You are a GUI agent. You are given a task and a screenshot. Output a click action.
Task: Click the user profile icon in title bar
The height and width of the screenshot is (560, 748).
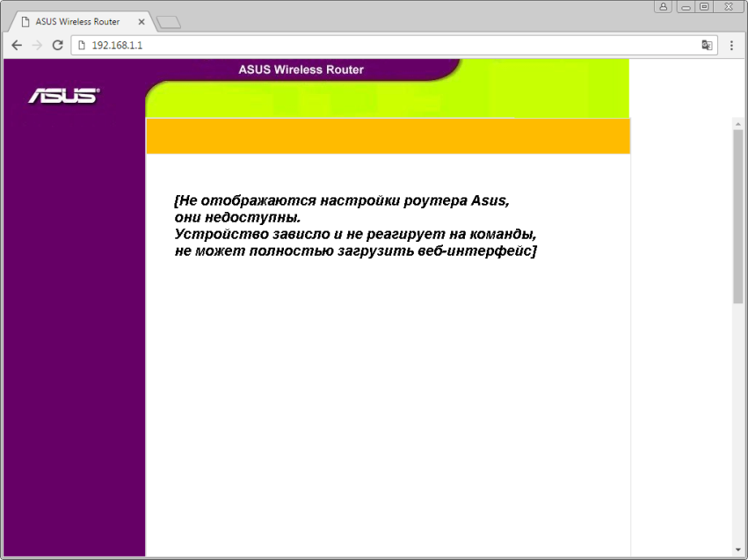[663, 7]
